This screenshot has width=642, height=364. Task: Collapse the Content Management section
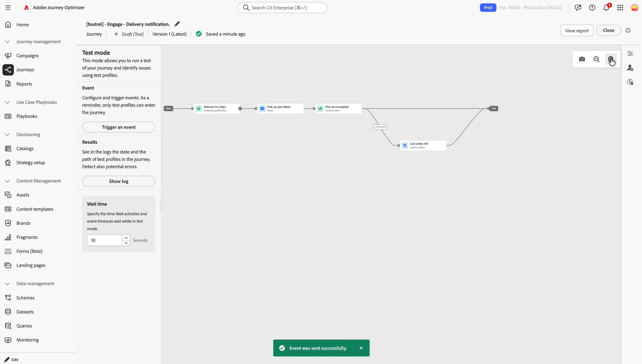coord(7,181)
